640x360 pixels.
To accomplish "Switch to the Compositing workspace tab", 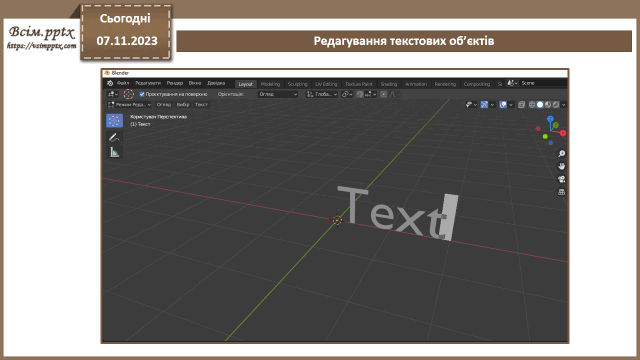I will point(476,84).
